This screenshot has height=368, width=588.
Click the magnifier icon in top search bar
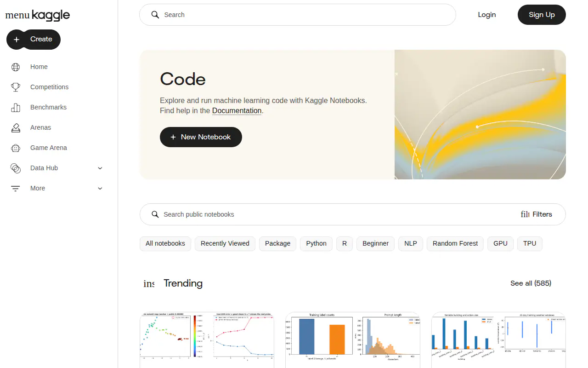tap(155, 15)
